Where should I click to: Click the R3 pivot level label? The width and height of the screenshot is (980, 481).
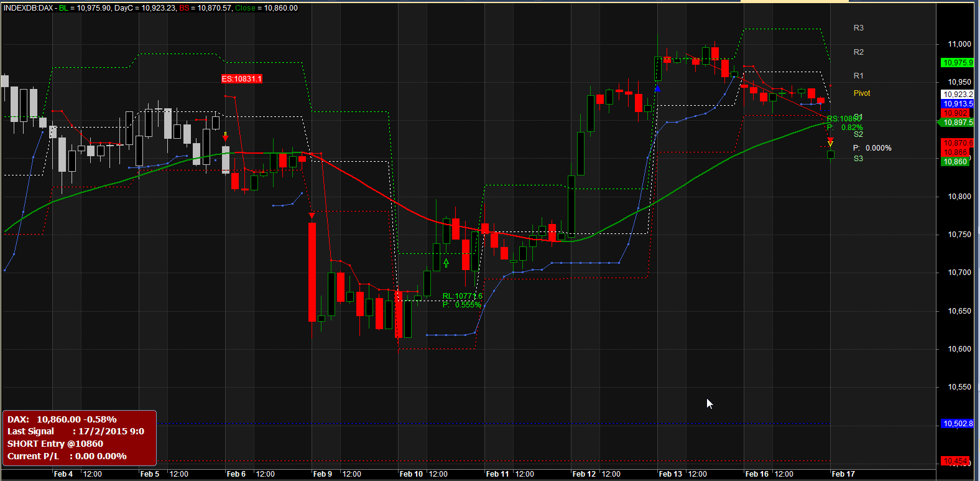click(x=859, y=28)
